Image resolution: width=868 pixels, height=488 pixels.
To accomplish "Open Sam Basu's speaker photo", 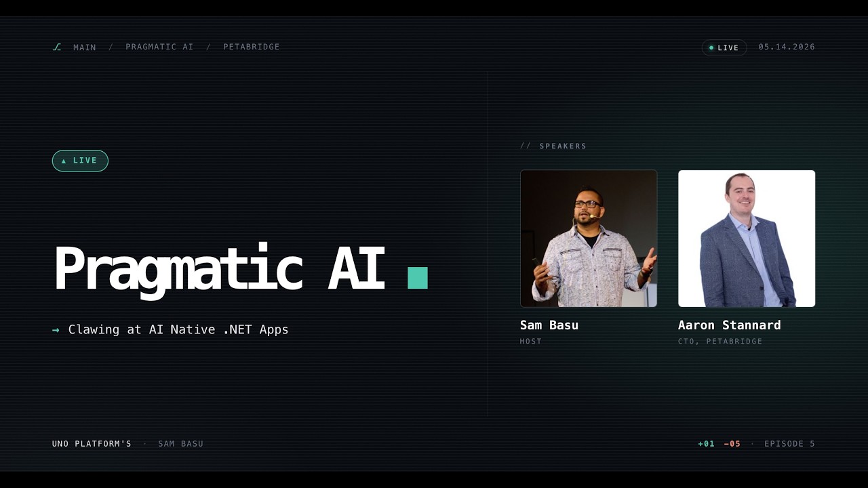I will point(589,239).
